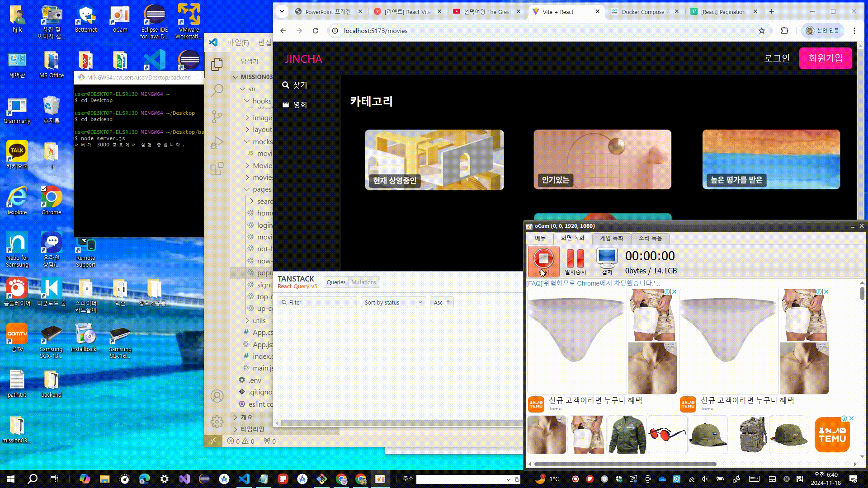Open VS Code Source Control icon
Screen dimensions: 868x488
click(217, 117)
